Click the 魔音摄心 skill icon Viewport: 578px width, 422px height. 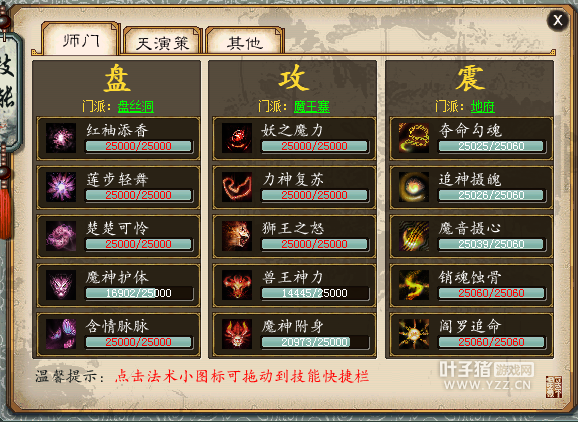[414, 236]
